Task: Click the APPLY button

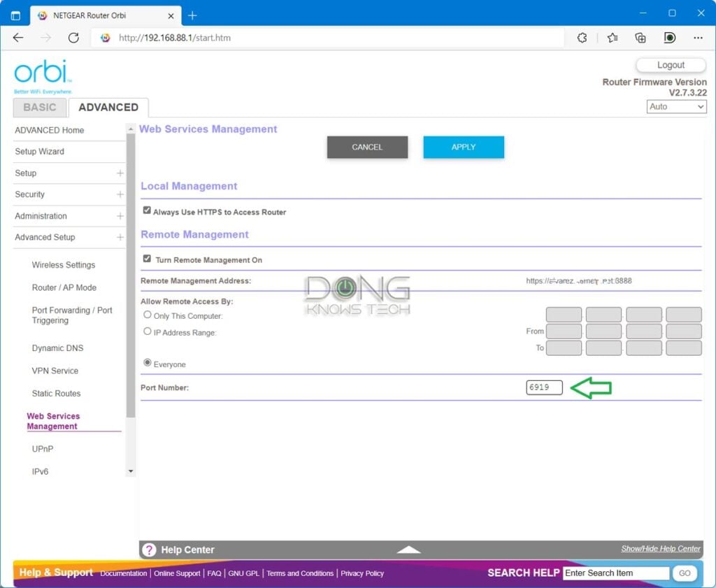Action: [464, 147]
